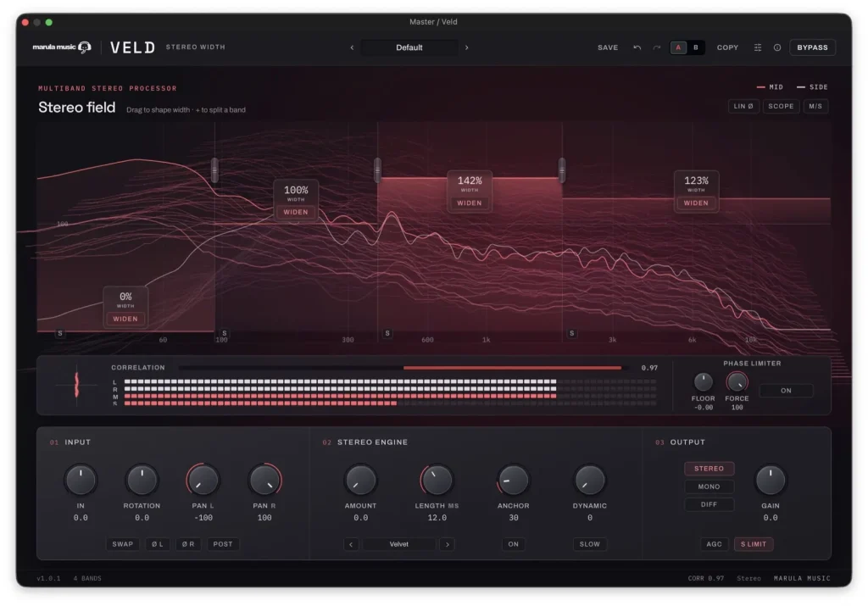Go to previous stereo engine algorithm

click(351, 545)
